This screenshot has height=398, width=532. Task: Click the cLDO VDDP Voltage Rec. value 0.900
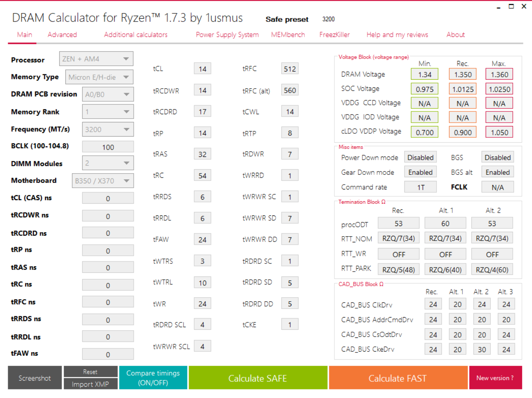coord(463,132)
